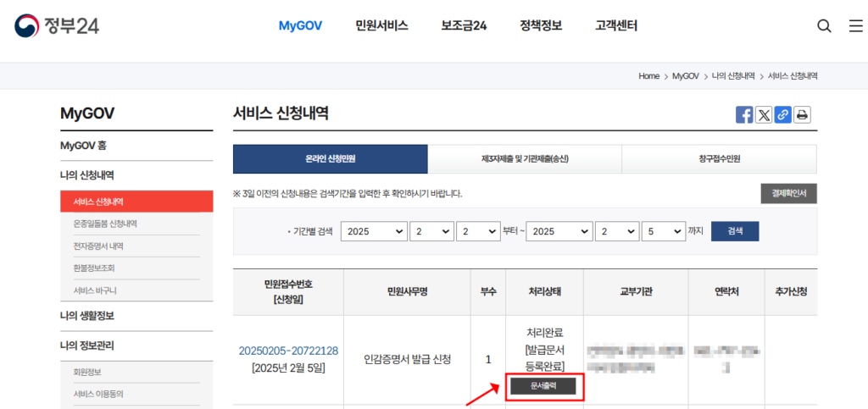868x409 pixels.
Task: Open start day dropdown
Action: pos(478,231)
